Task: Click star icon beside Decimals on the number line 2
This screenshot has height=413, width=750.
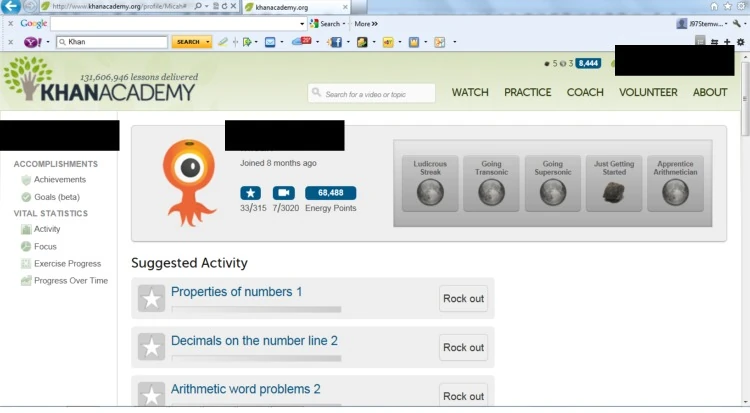Action: (151, 347)
